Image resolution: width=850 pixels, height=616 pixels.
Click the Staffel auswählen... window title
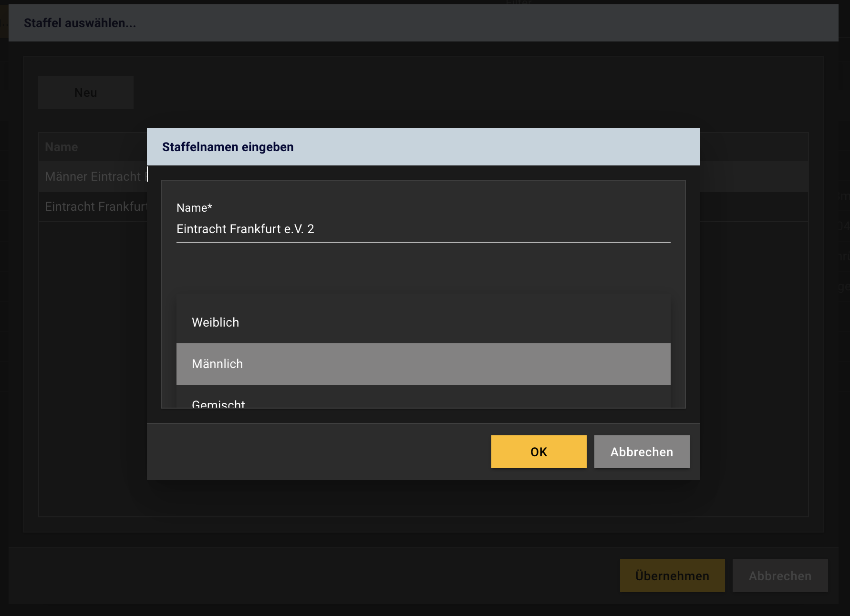coord(80,23)
